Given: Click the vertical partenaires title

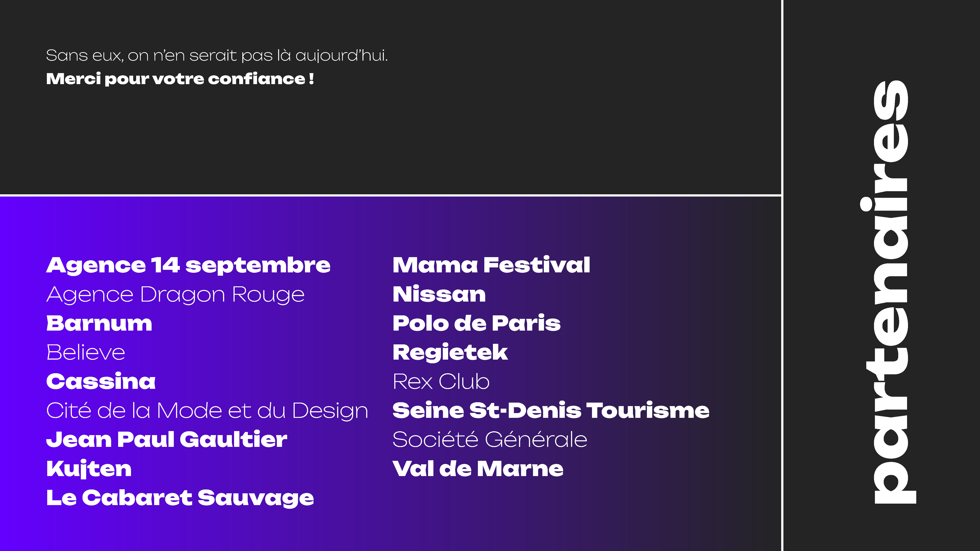Looking at the screenshot, I should (888, 292).
